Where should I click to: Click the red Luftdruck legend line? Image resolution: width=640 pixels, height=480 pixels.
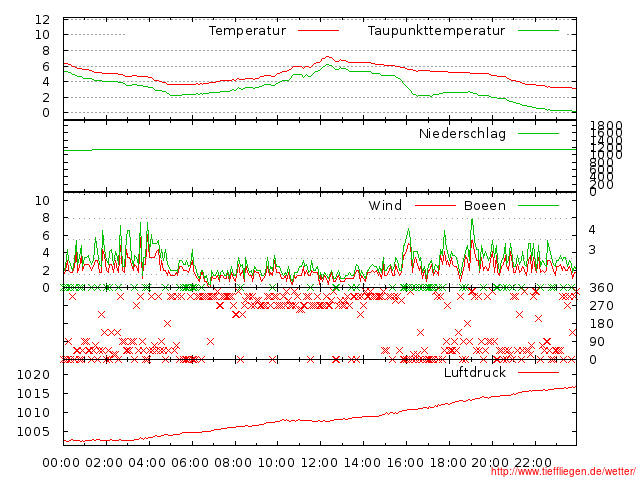click(x=538, y=372)
